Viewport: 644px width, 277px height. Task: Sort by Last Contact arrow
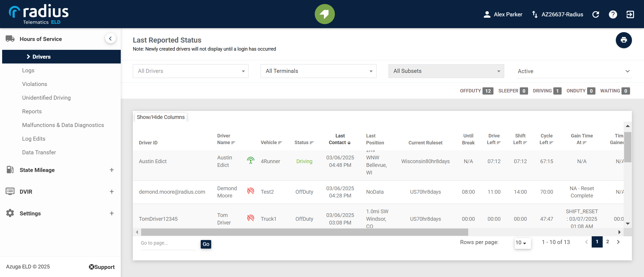(x=349, y=143)
